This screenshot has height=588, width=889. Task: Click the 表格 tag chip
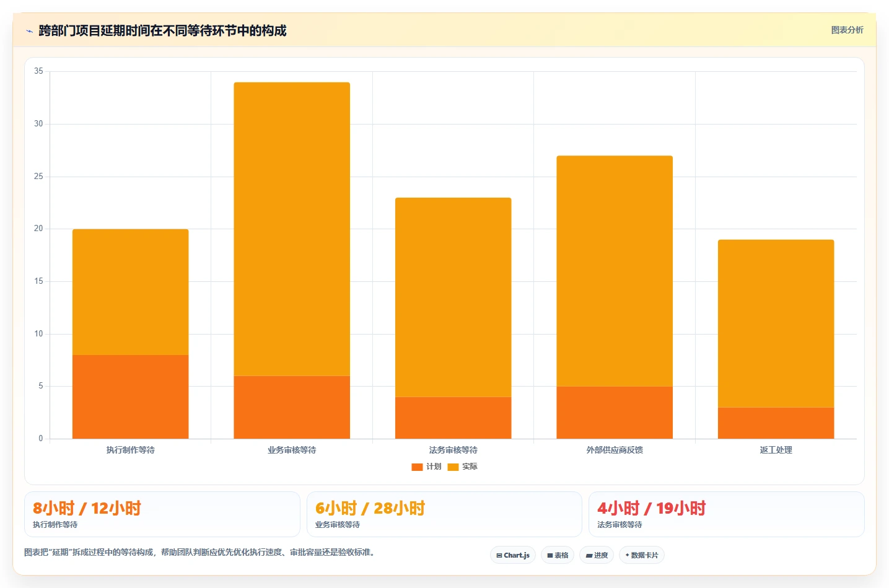[x=558, y=555]
